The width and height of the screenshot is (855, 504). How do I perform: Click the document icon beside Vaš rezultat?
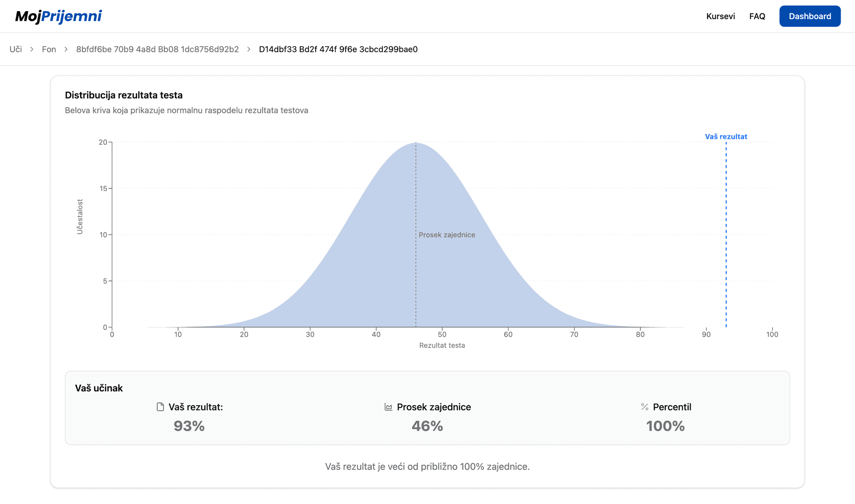pos(160,407)
